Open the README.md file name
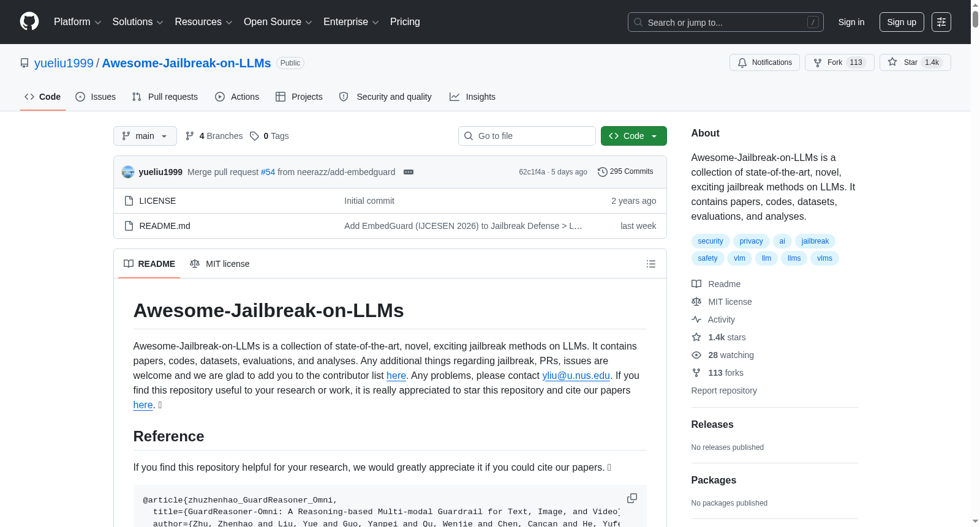 point(165,226)
